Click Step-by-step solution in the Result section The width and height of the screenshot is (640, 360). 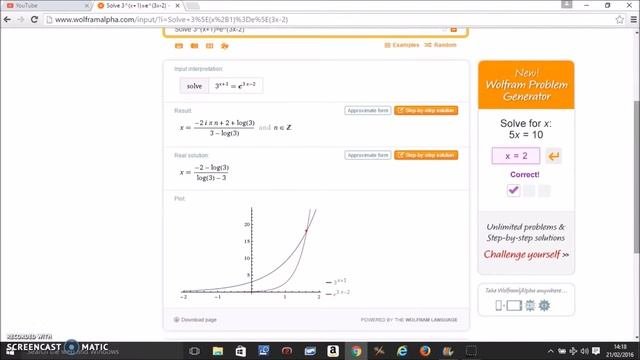tap(426, 111)
